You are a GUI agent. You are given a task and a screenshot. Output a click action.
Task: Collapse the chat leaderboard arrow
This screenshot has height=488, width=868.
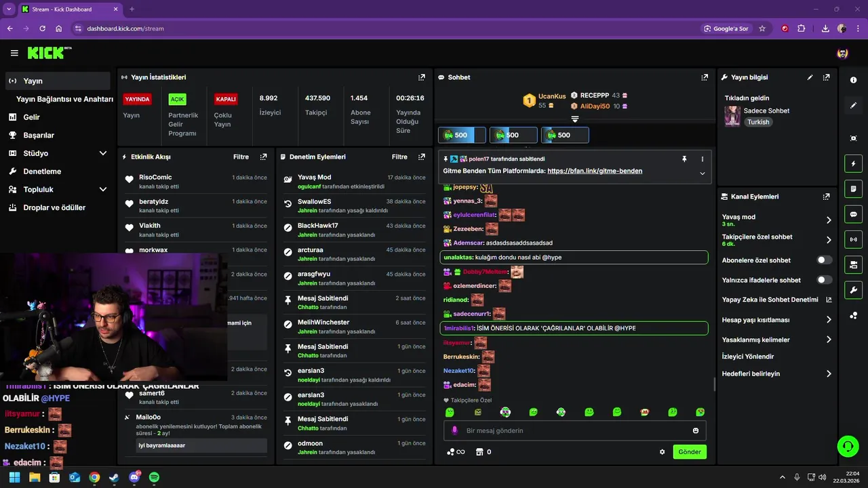click(x=574, y=119)
